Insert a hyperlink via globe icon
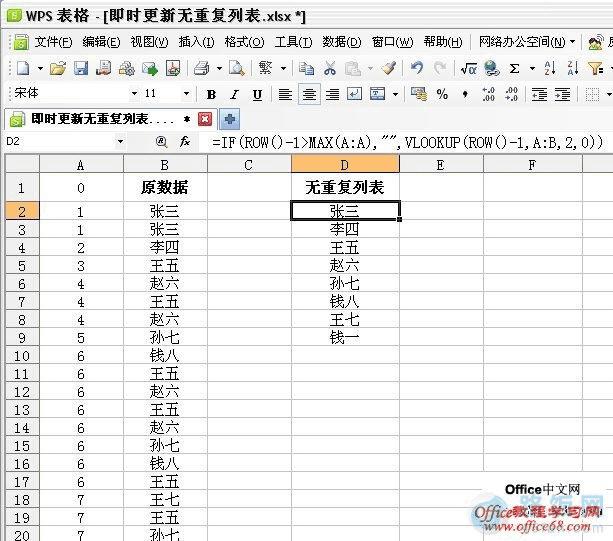This screenshot has width=613, height=541. click(x=491, y=69)
